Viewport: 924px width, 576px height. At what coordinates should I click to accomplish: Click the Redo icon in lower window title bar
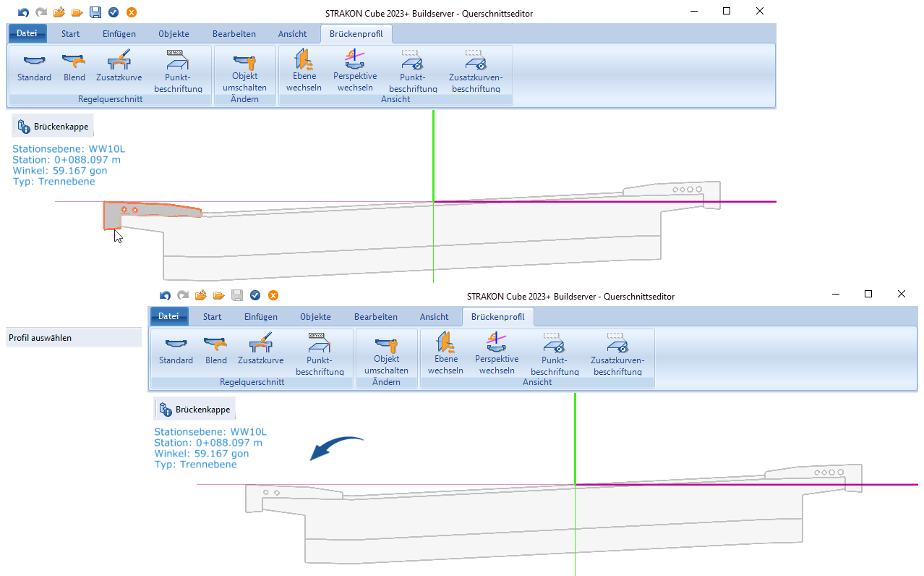[x=183, y=295]
